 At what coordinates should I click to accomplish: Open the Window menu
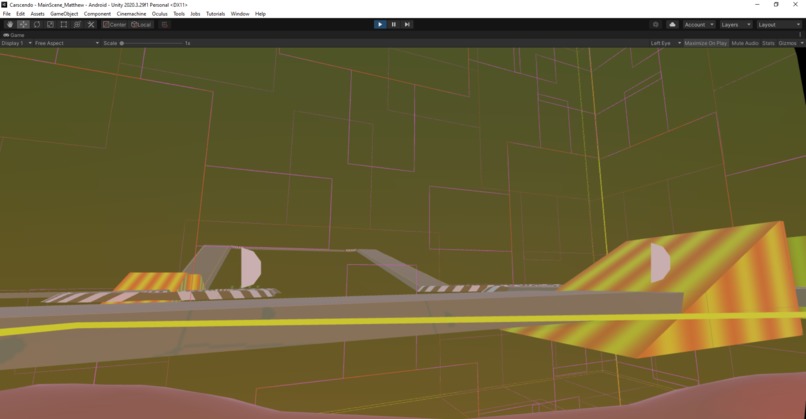coord(240,14)
